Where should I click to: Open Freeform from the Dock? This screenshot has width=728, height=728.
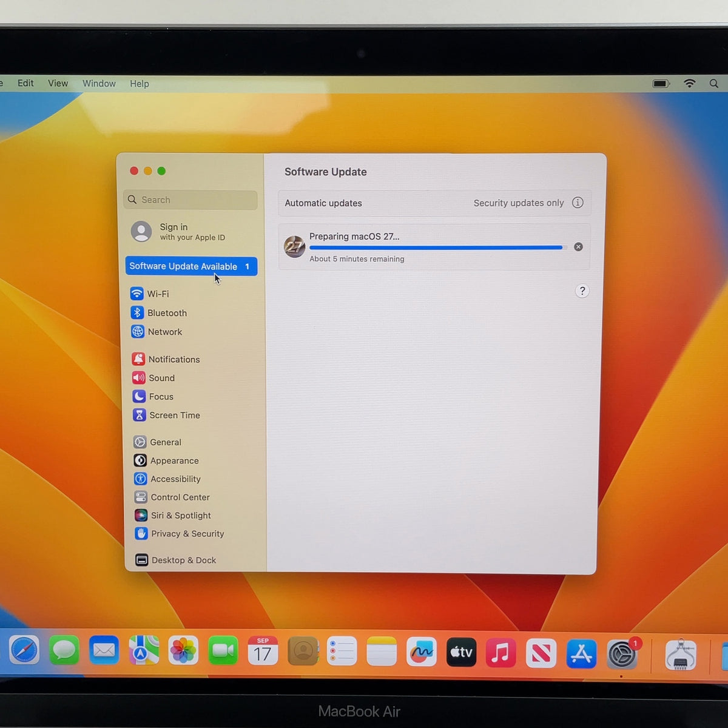pyautogui.click(x=422, y=652)
